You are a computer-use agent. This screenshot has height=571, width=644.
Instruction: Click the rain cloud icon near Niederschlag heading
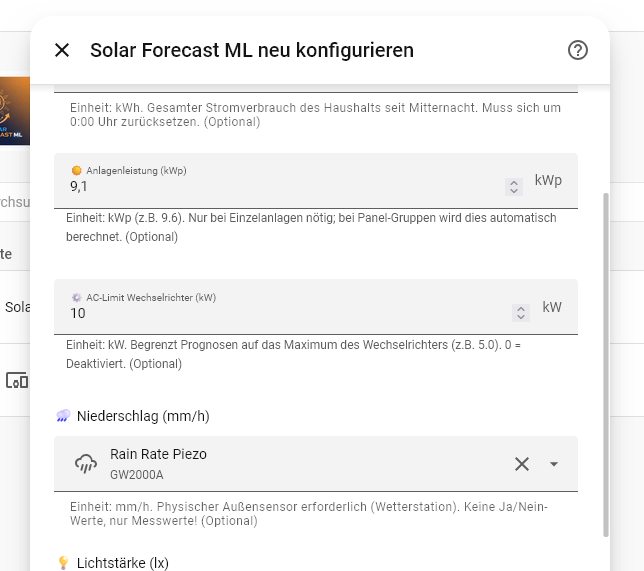coord(63,416)
